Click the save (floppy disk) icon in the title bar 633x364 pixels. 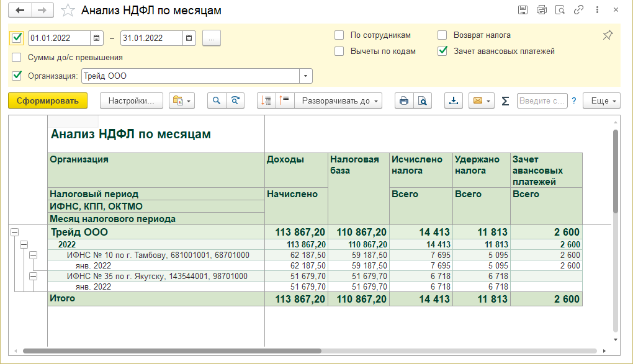coord(523,10)
